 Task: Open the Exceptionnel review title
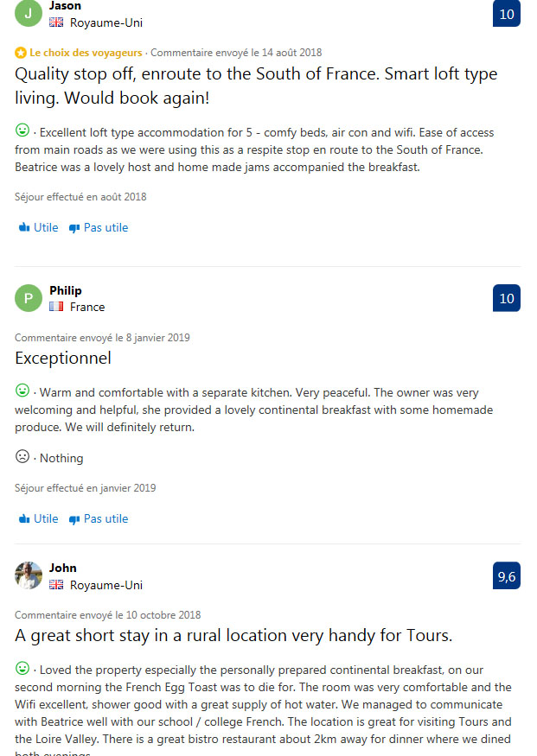coord(63,358)
